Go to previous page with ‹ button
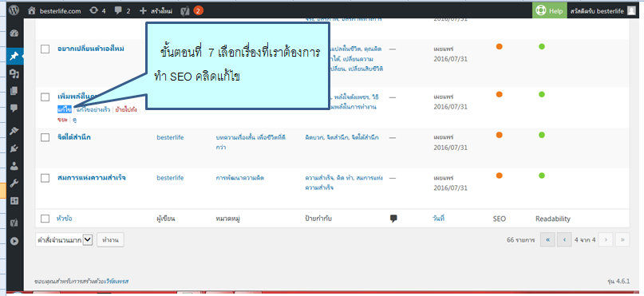Viewport: 644px width, 296px height. 565,240
